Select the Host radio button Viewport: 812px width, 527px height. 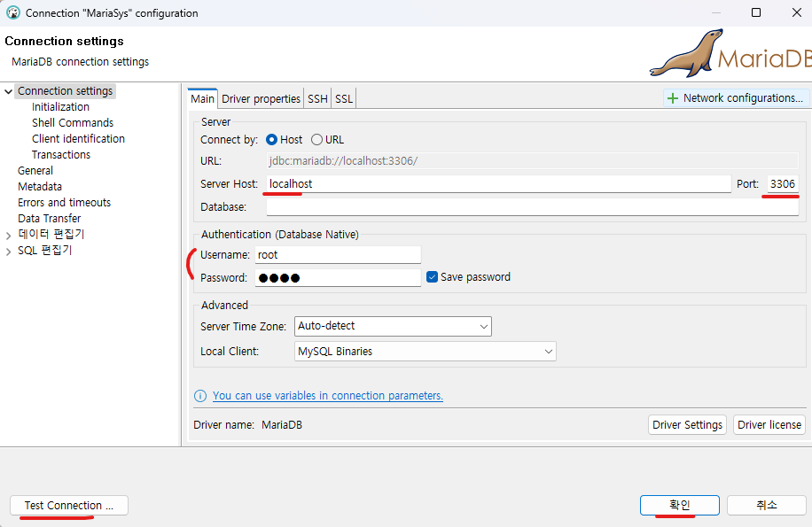[x=271, y=140]
